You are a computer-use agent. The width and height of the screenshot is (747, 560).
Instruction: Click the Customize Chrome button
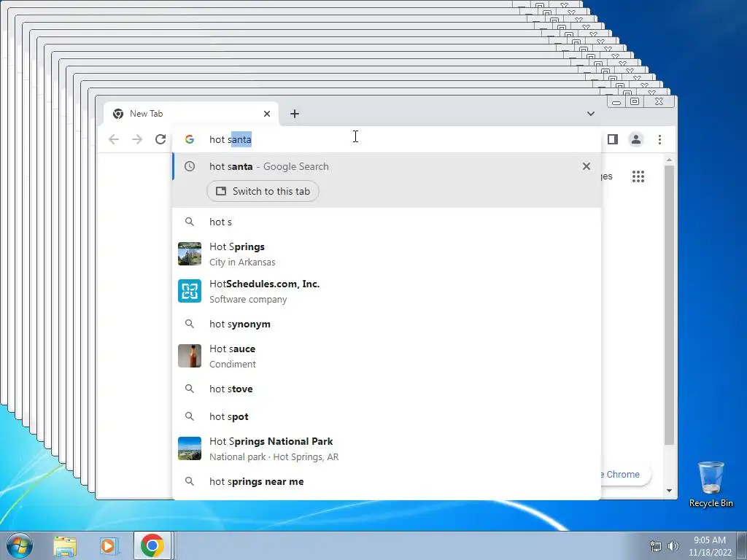[x=625, y=474]
